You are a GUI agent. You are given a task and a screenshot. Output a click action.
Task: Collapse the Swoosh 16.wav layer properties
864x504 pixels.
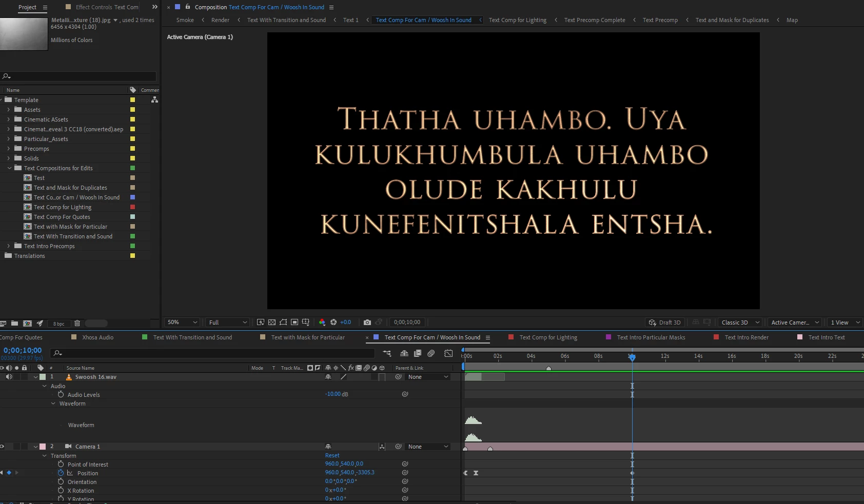tap(35, 377)
